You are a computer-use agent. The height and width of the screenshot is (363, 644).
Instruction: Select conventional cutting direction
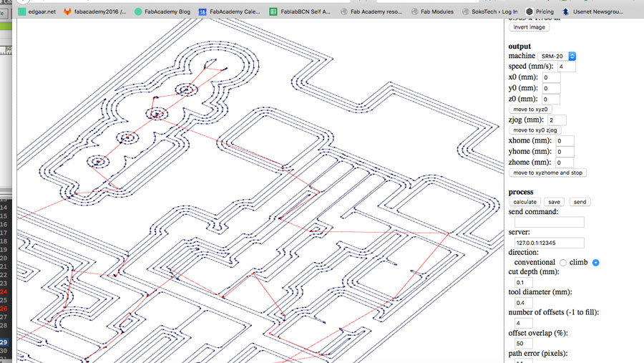562,263
